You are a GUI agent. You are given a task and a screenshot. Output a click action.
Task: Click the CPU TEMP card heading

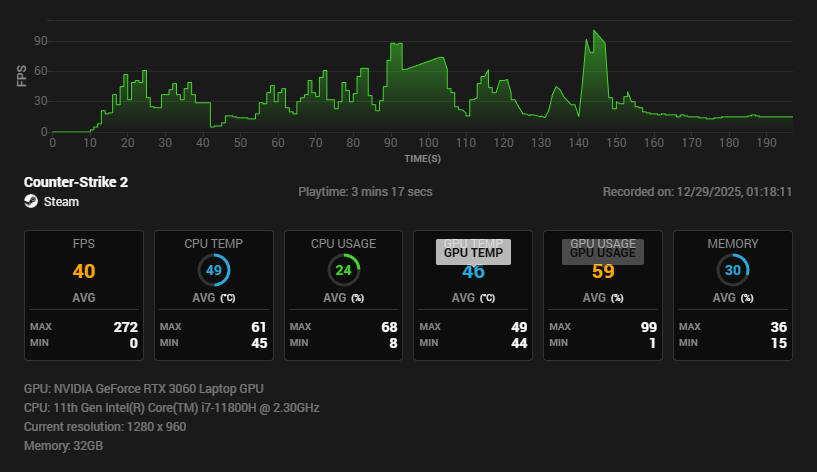(x=214, y=243)
